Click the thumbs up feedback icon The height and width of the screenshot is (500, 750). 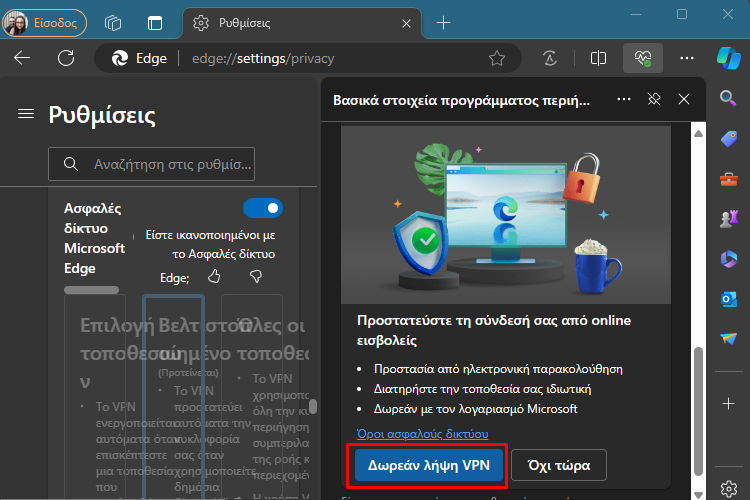(214, 276)
